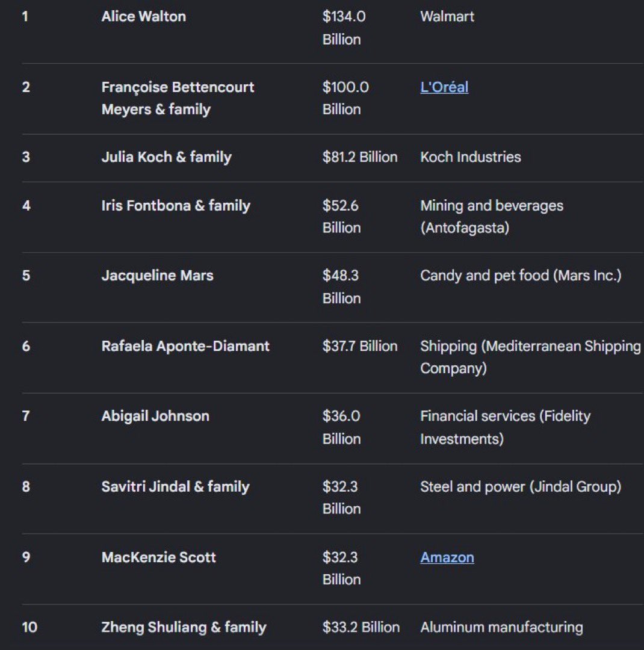The height and width of the screenshot is (650, 644).
Task: Select rank number 2
Action: (26, 87)
